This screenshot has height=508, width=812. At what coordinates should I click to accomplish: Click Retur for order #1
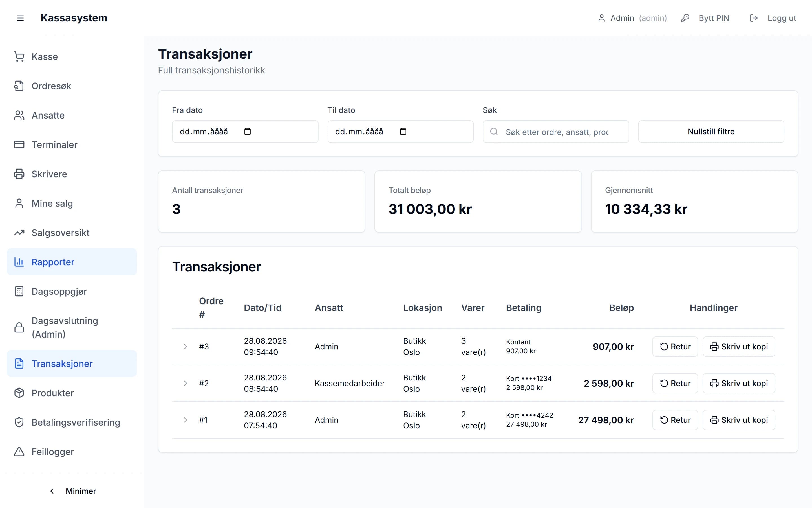coord(675,420)
